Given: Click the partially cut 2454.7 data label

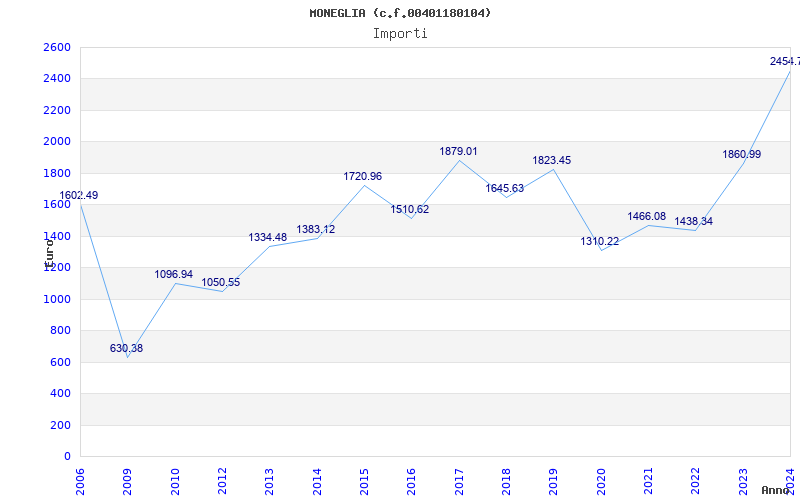Looking at the screenshot, I should [785, 62].
